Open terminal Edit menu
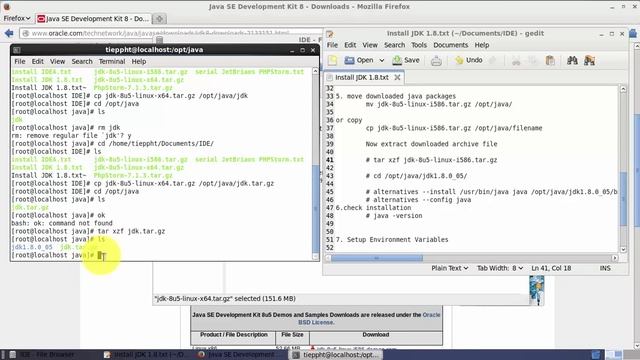The width and height of the screenshot is (640, 360). (x=38, y=62)
